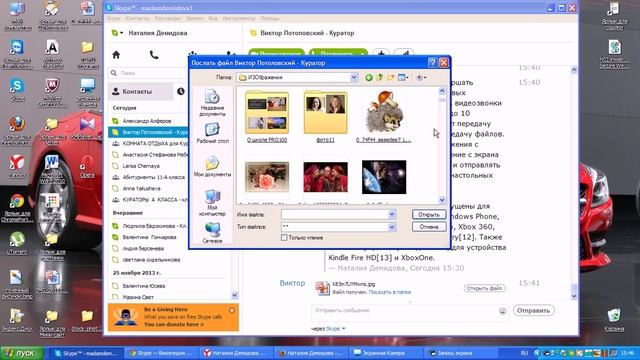This screenshot has width=640, height=360.
Task: Click the file name input field
Action: coord(335,214)
